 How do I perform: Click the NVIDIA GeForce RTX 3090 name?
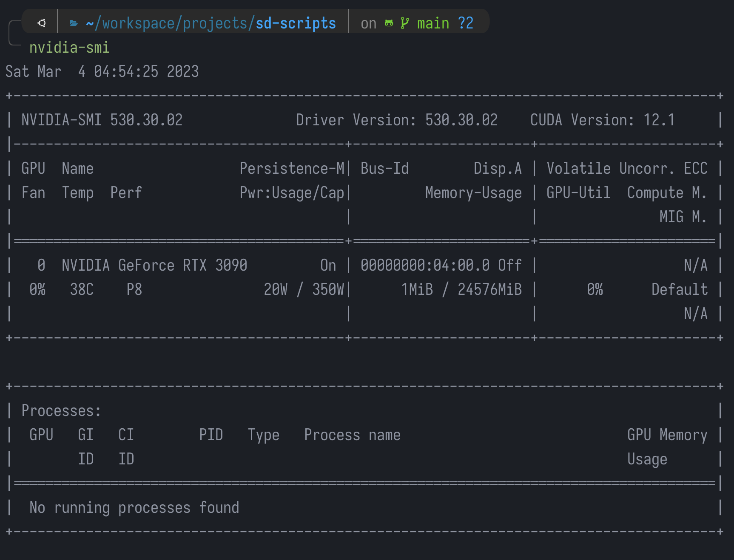[154, 265]
